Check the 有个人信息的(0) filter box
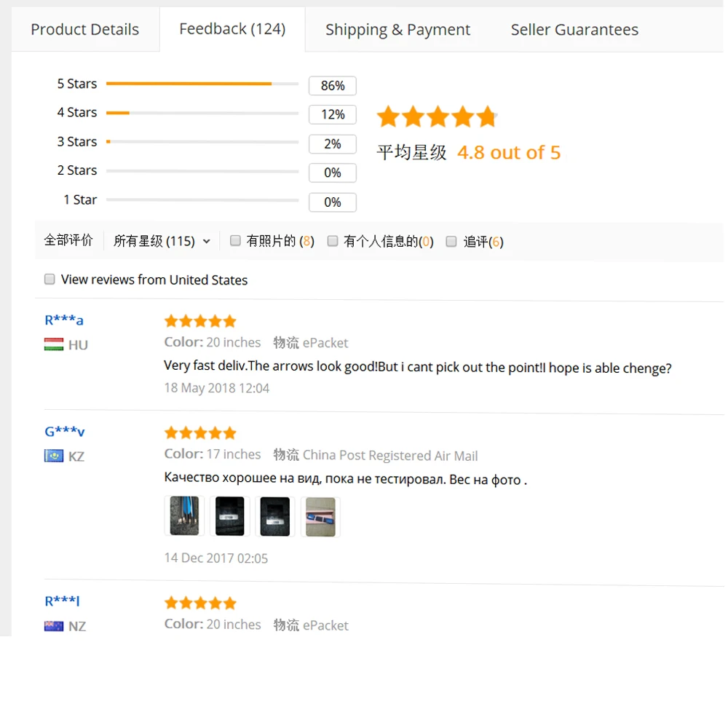728x728 pixels. [333, 240]
